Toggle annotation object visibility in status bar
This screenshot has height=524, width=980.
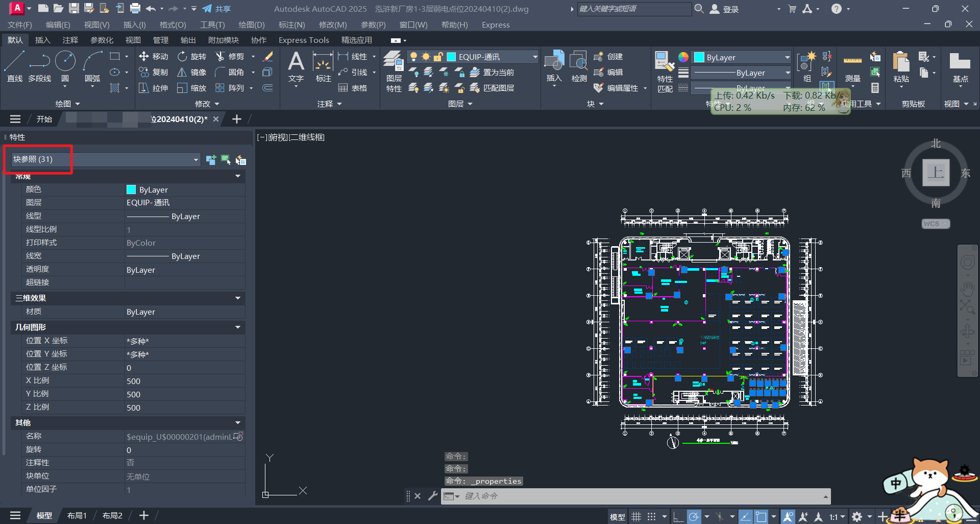[x=788, y=517]
